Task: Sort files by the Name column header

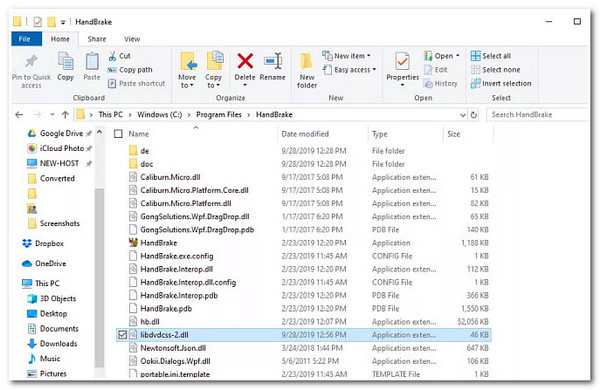Action: pyautogui.click(x=139, y=134)
